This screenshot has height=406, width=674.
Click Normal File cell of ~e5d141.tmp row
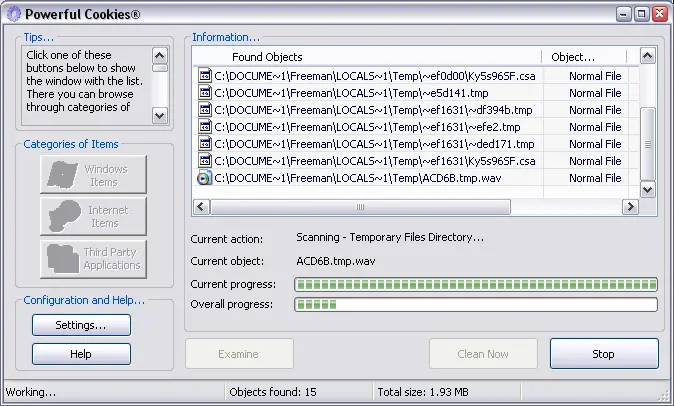[x=595, y=93]
